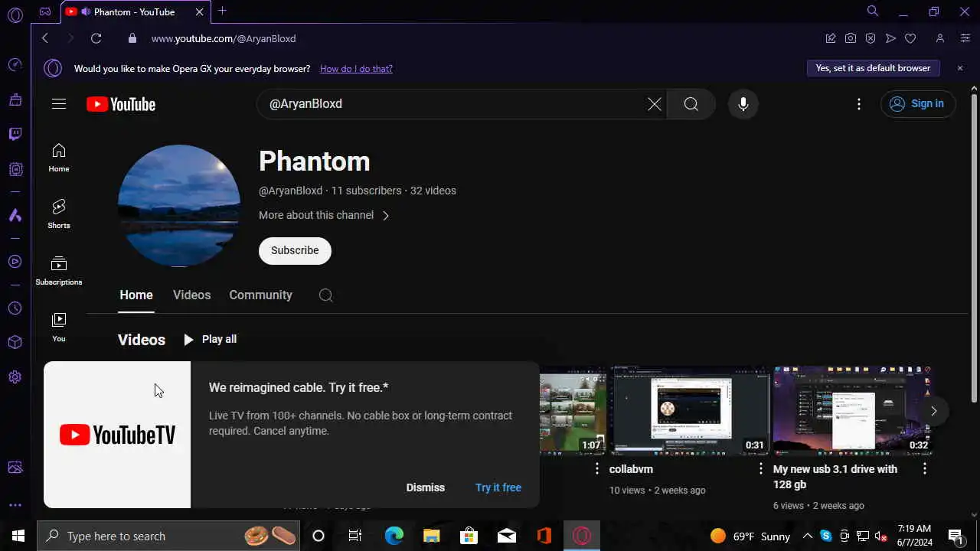Open the Opera GX main menu logo
The height and width of the screenshot is (551, 980).
coord(15,15)
